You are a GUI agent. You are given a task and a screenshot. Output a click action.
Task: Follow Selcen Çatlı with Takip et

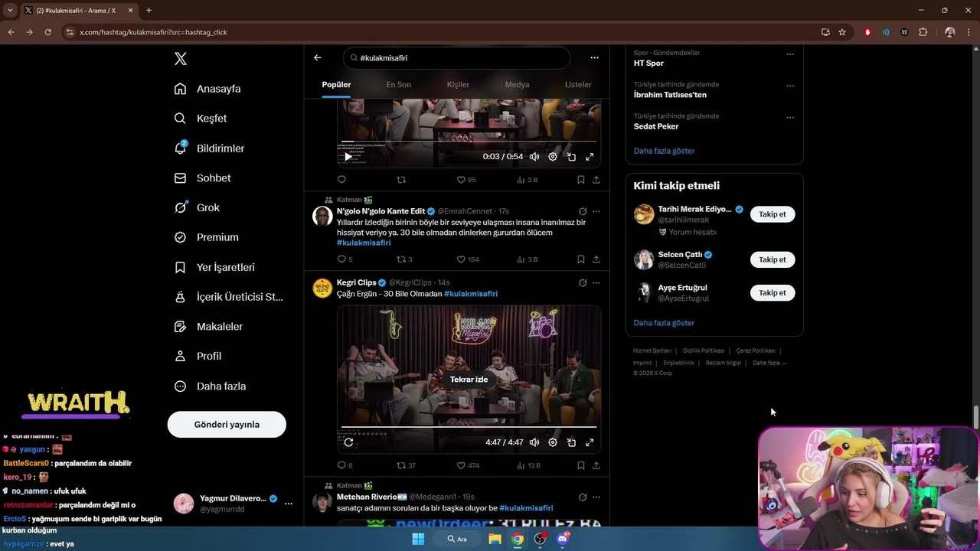(773, 259)
